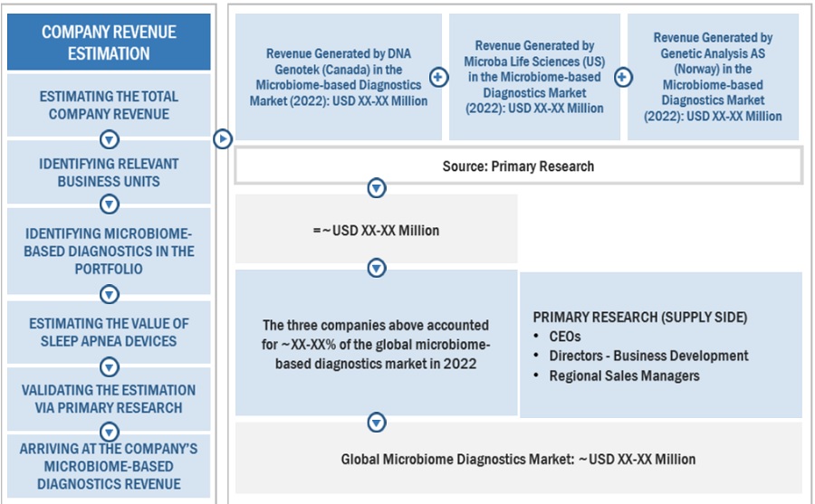This screenshot has width=815, height=504.
Task: Open the Validating the Estimation via Primary Research step
Action: point(109,398)
